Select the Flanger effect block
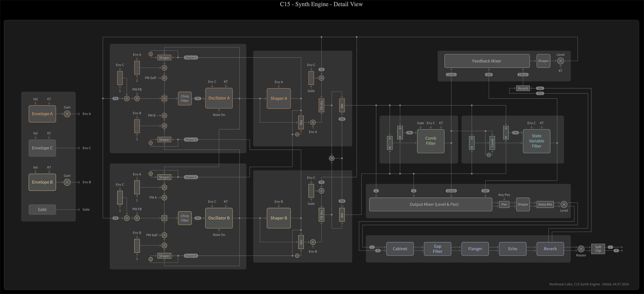Image resolution: width=644 pixels, height=294 pixels. [475, 249]
